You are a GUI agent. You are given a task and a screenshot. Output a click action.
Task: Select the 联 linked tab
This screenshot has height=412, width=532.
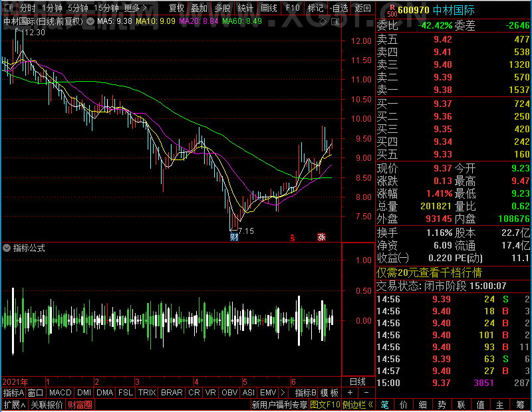[x=461, y=405]
